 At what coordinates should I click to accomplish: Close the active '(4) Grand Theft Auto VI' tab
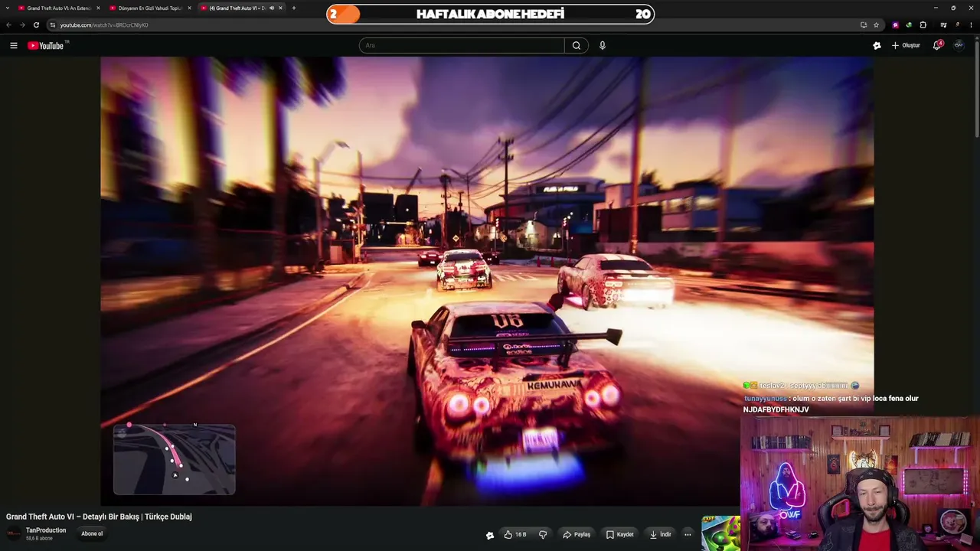281,8
